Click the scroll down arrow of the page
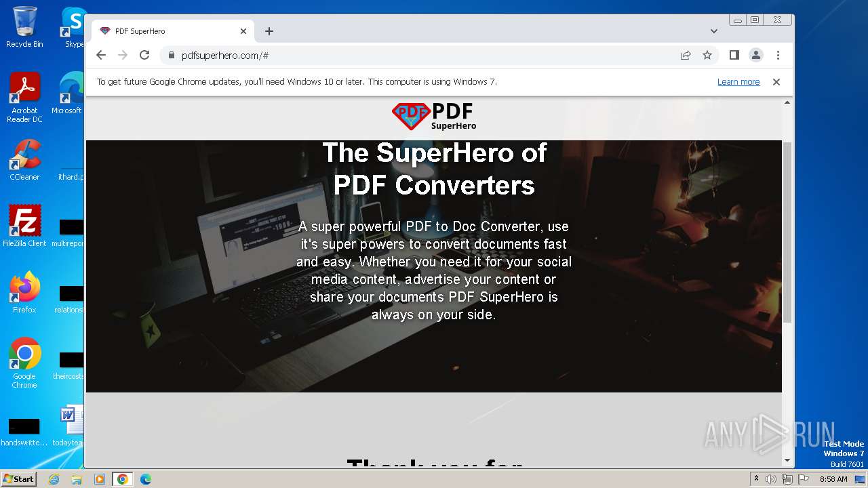Screen dimensions: 868x488 (787, 461)
